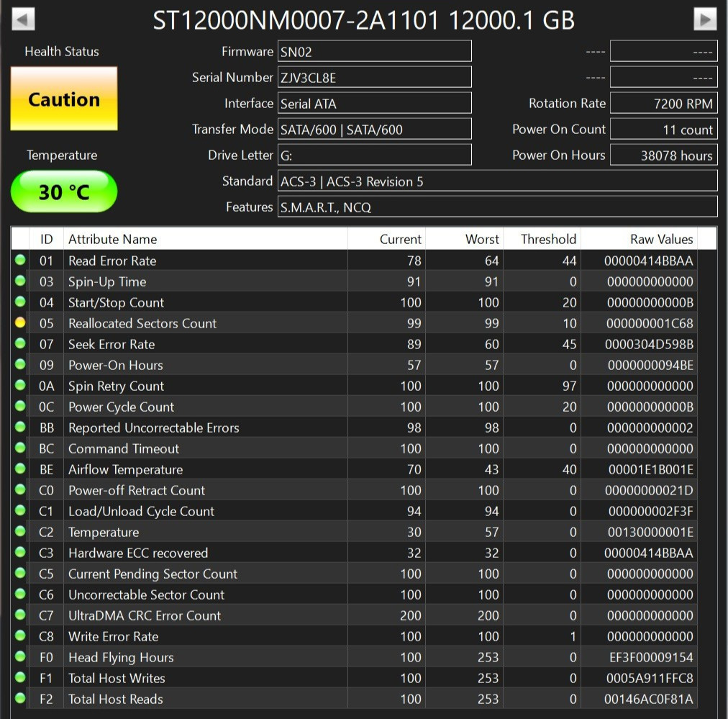
Task: Select the Reallocated Sectors Count attribute name
Action: 142,323
